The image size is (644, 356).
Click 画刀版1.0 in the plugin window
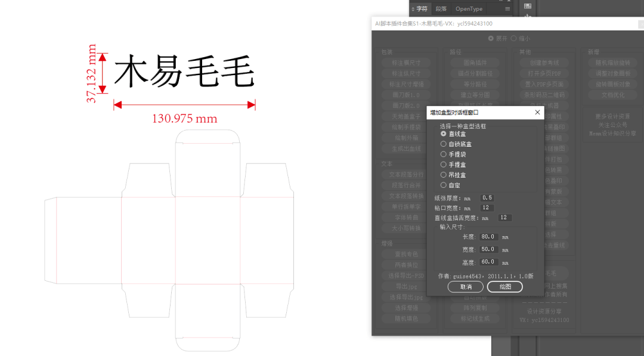[x=406, y=95]
